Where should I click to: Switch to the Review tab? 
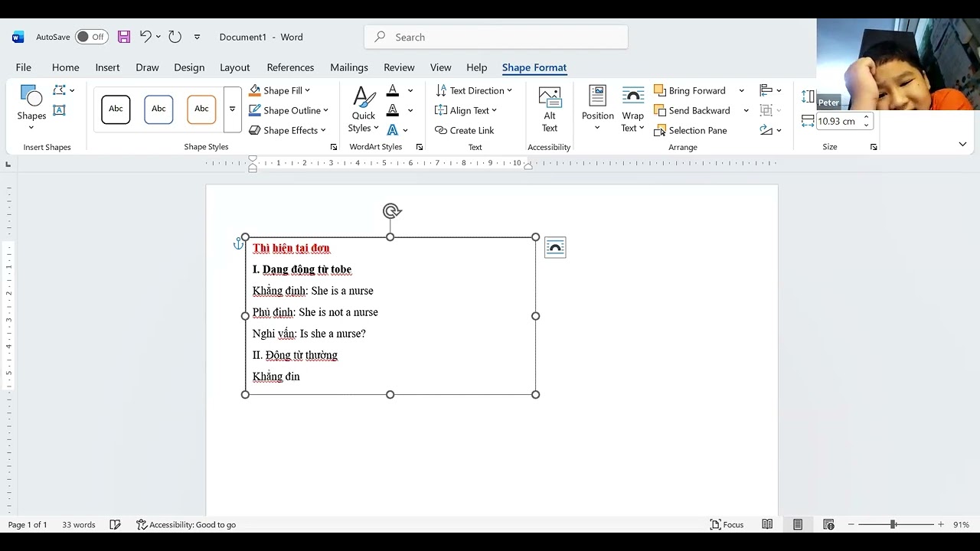tap(399, 67)
